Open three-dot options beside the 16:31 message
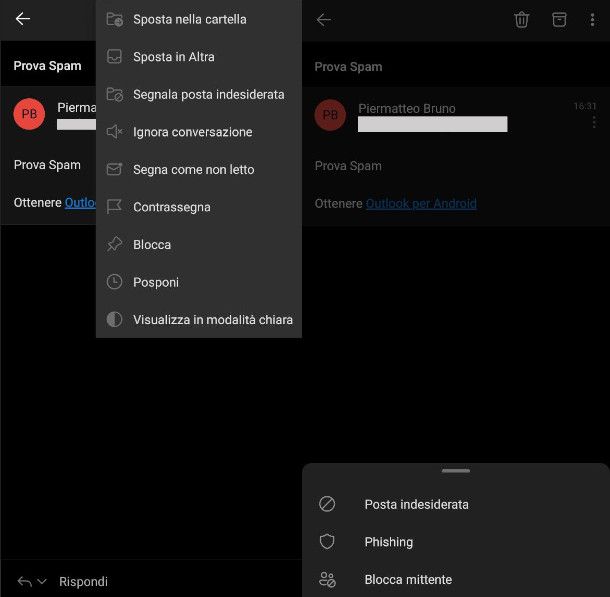Image resolution: width=610 pixels, height=597 pixels. pos(593,122)
